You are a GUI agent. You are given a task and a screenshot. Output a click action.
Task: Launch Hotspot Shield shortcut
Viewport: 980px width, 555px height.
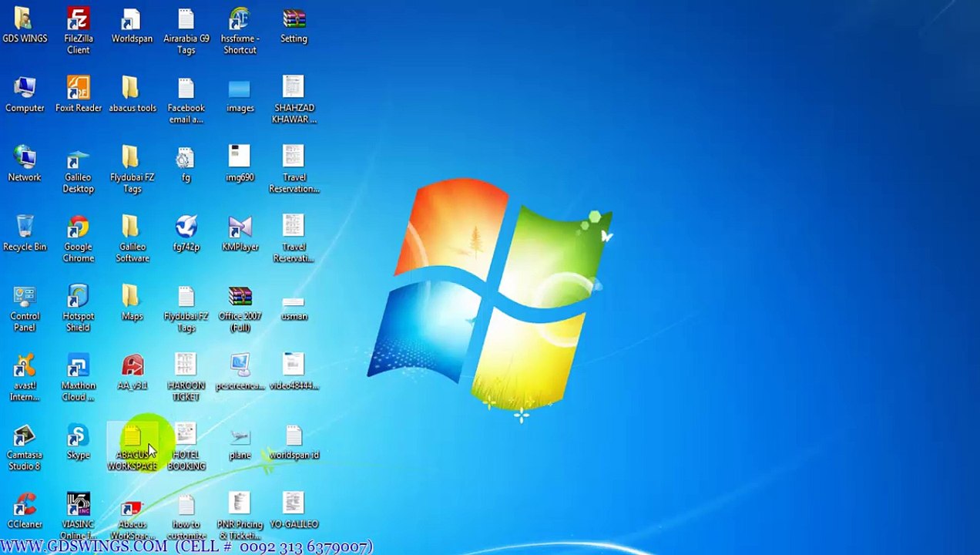pos(78,308)
